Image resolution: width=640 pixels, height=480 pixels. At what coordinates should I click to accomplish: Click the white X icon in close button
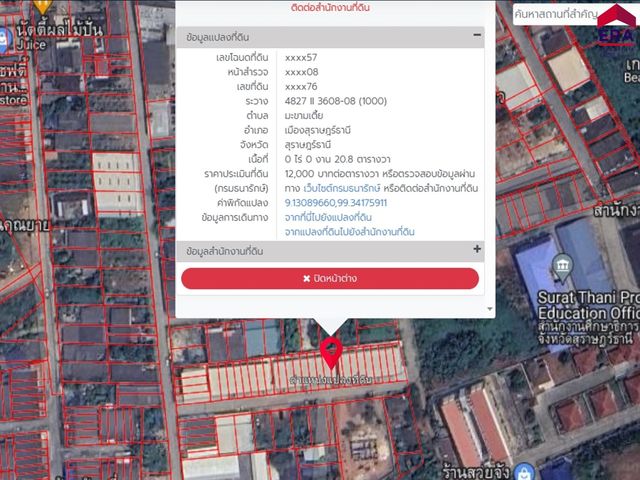(307, 278)
